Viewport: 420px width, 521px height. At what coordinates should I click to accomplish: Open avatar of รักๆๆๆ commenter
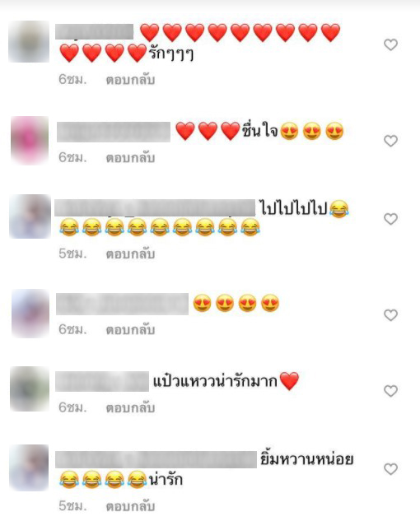coord(29,41)
